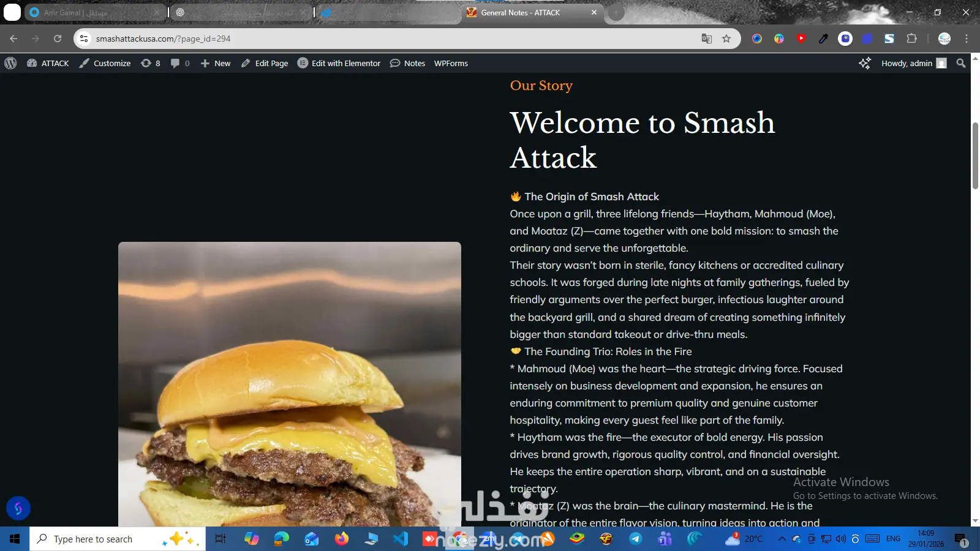Activate the eyedropper extension
The height and width of the screenshot is (551, 980).
[823, 39]
